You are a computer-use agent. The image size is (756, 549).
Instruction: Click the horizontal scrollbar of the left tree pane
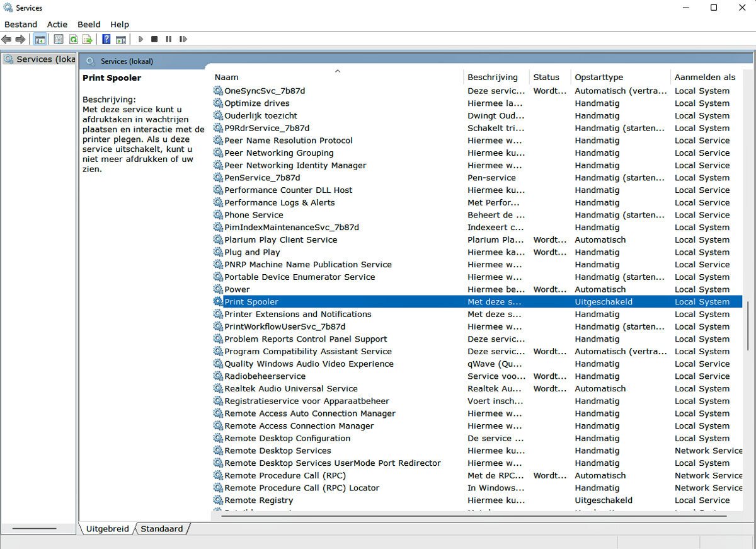click(34, 528)
